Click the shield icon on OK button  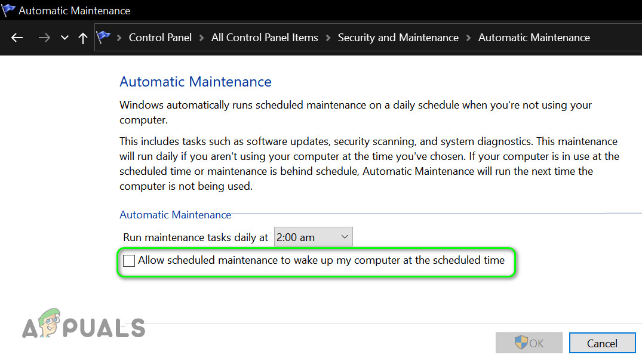pos(521,343)
